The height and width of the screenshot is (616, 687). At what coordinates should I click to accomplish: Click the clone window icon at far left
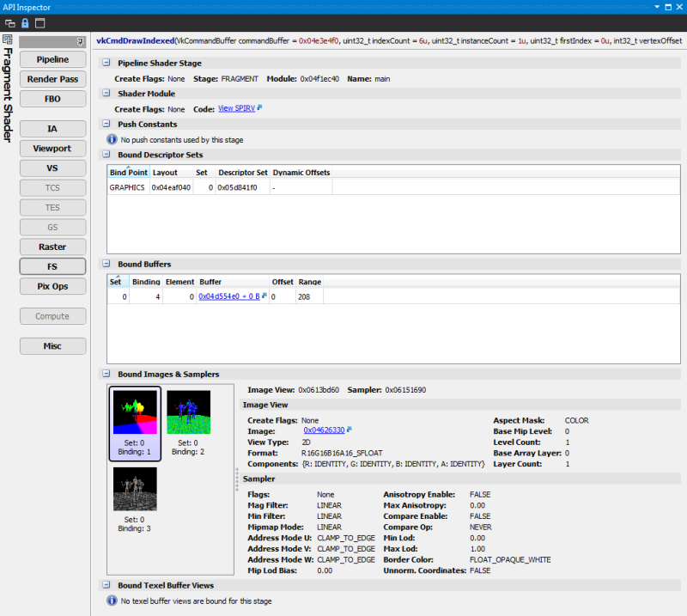point(9,23)
